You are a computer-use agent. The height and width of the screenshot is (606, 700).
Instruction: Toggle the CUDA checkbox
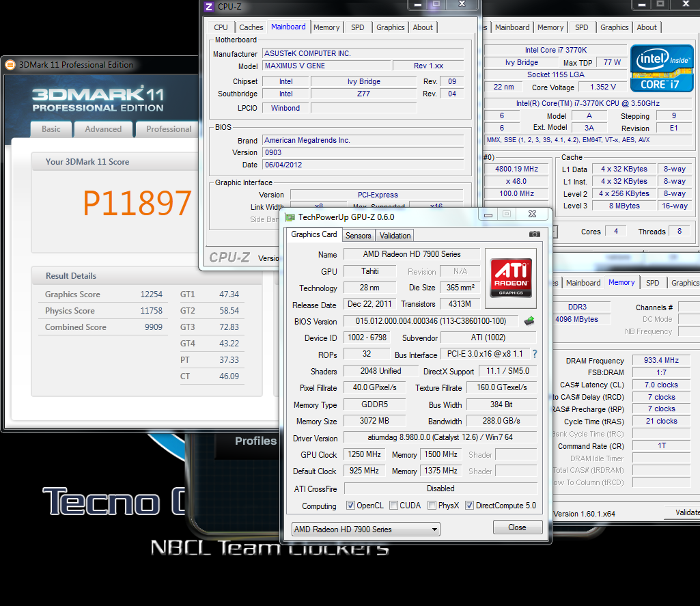click(x=393, y=505)
